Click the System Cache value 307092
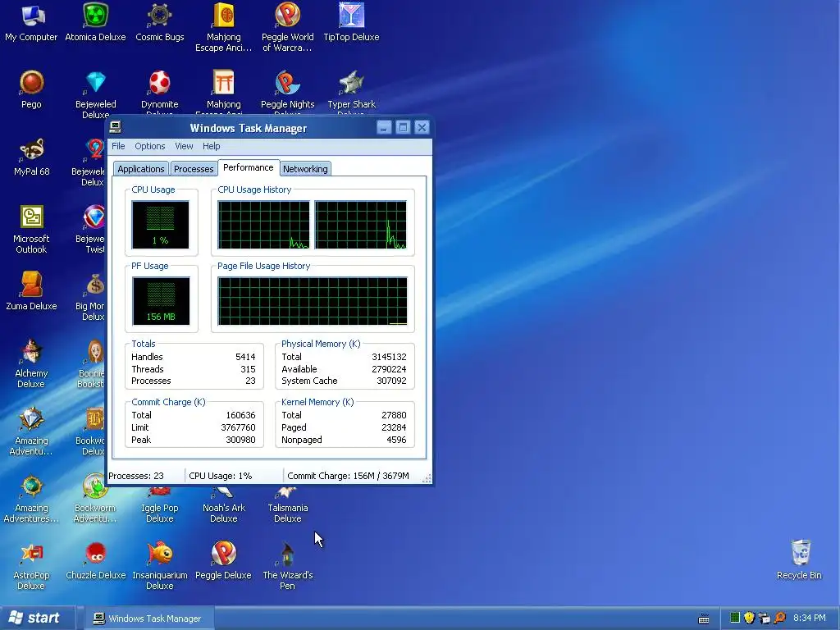Image resolution: width=840 pixels, height=630 pixels. tap(391, 381)
